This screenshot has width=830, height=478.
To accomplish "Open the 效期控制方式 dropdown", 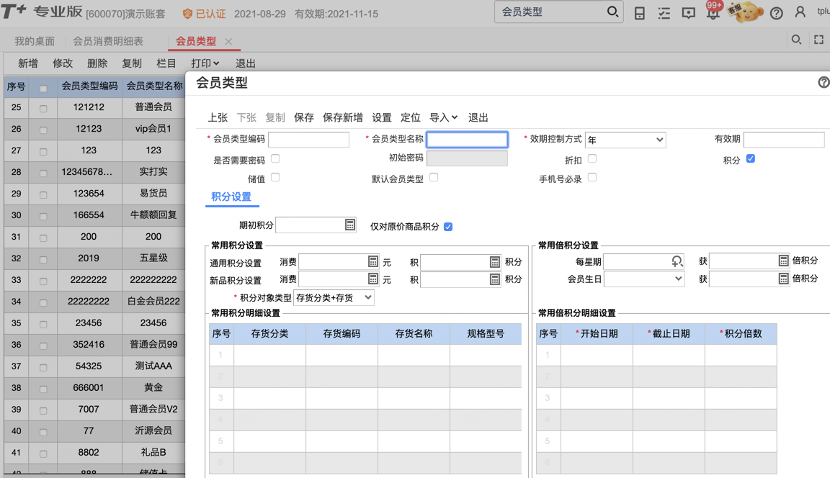I will [625, 140].
